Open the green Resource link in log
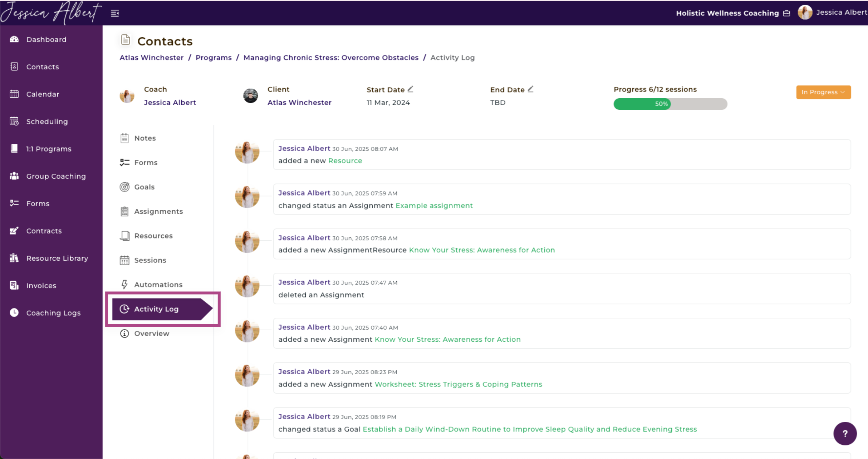The width and height of the screenshot is (868, 459). (x=345, y=161)
